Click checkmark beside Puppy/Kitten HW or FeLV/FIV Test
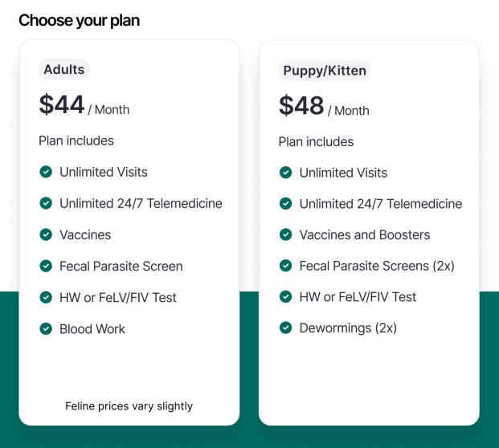Screen dimensions: 499x448 [x=285, y=296]
